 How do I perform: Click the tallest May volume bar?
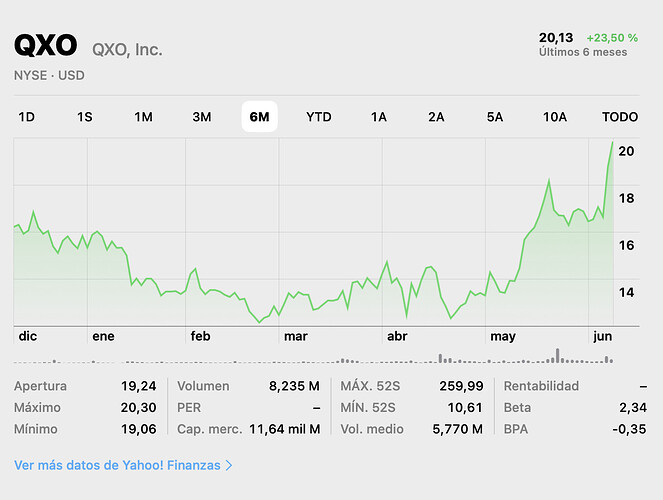click(558, 355)
